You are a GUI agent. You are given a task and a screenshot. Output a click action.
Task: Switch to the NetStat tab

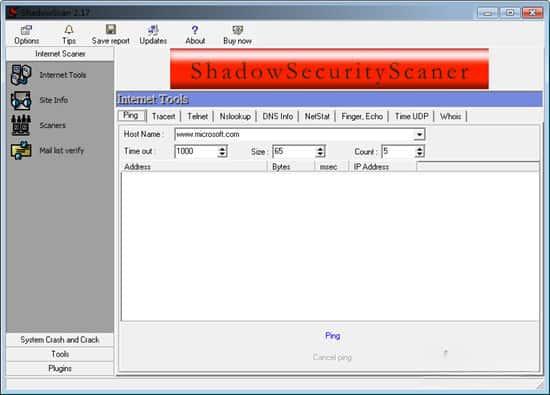(x=317, y=116)
